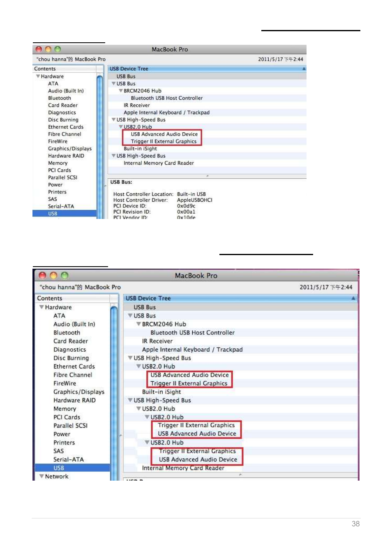Select ATA in the upper window sidebar
The height and width of the screenshot is (555, 392).
(53, 84)
